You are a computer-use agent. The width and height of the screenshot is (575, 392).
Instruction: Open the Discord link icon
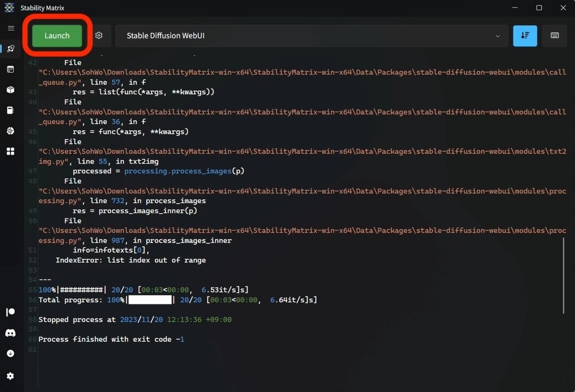coord(11,333)
